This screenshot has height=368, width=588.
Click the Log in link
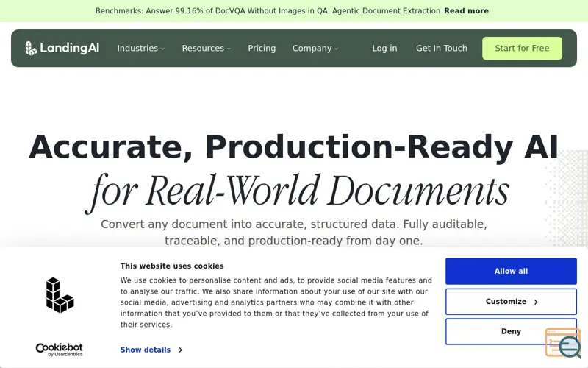tap(384, 48)
